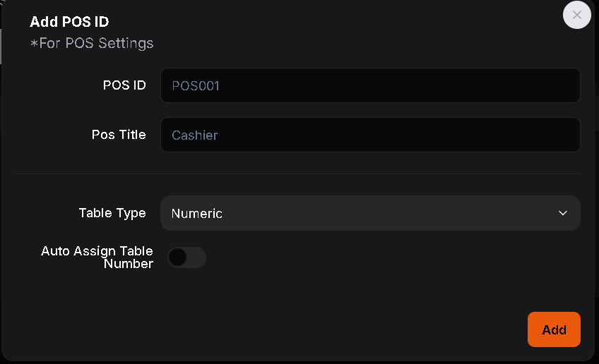Screen dimensions: 599x364
Task: Click the X icon at dialog corner
Action: pos(576,15)
